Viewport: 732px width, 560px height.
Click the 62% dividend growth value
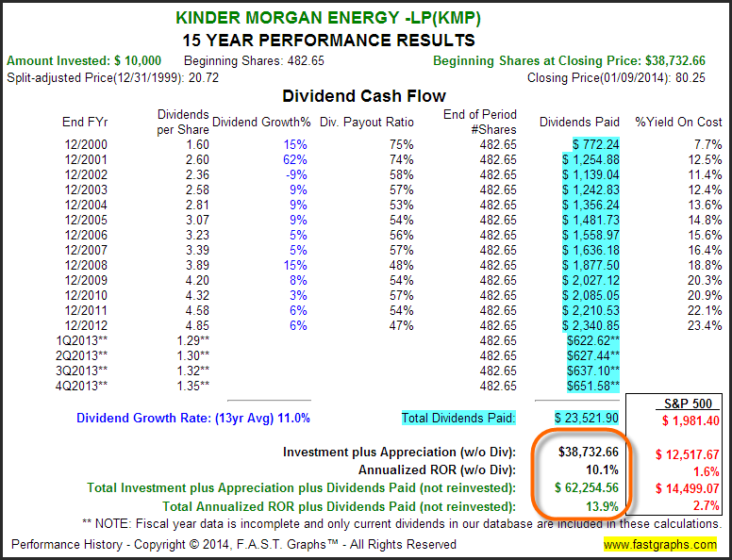click(x=295, y=159)
